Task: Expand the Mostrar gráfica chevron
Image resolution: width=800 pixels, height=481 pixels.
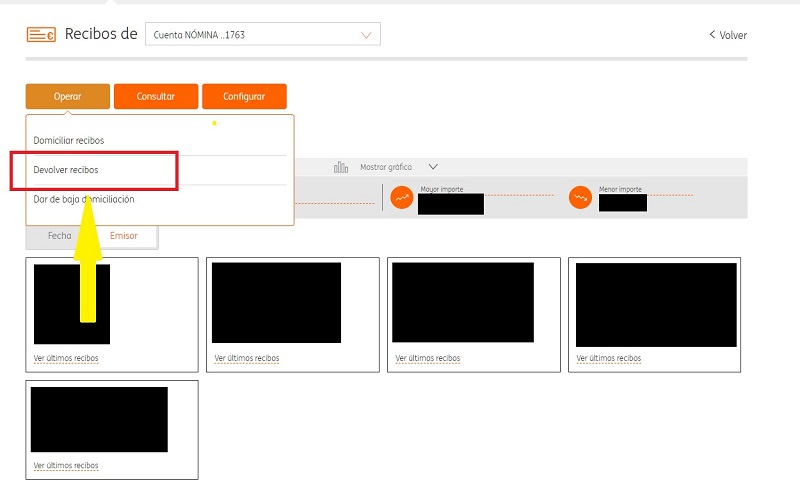Action: point(432,167)
